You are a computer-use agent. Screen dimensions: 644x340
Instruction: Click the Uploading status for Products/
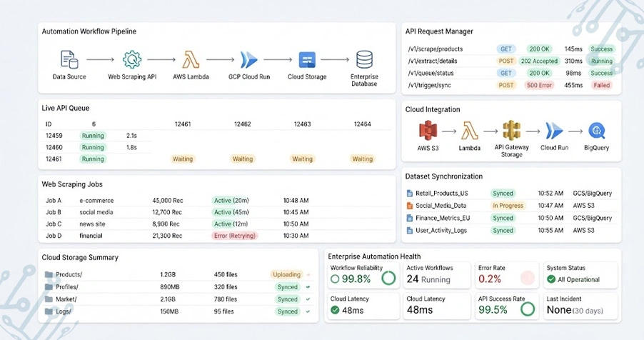coord(287,274)
